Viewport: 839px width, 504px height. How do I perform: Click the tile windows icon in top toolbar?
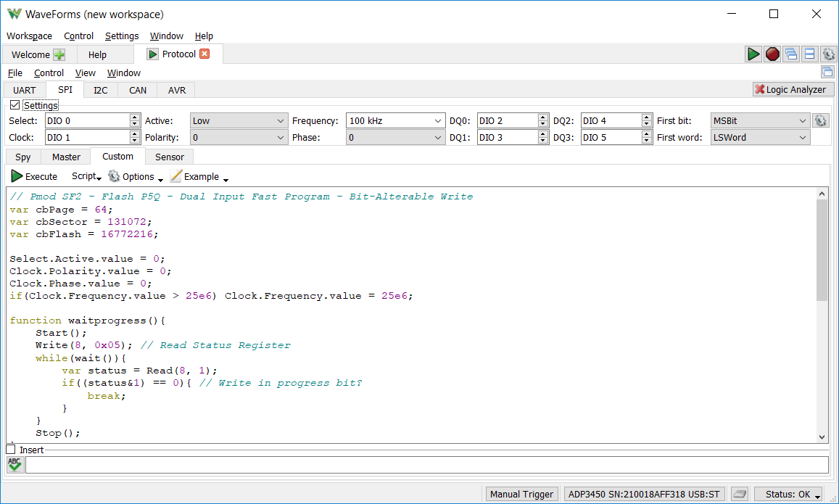pyautogui.click(x=809, y=54)
